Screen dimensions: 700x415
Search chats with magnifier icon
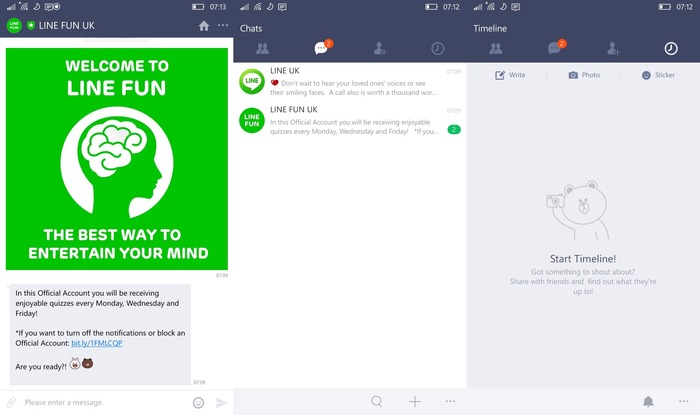point(377,401)
